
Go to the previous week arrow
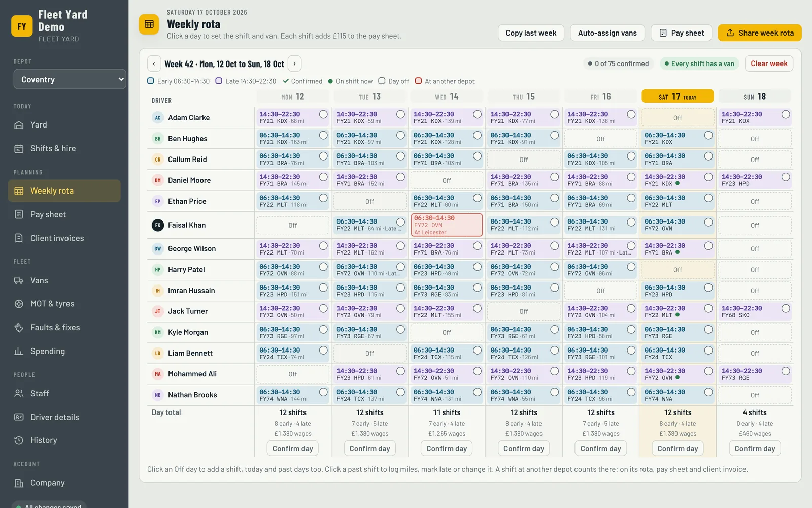[154, 64]
